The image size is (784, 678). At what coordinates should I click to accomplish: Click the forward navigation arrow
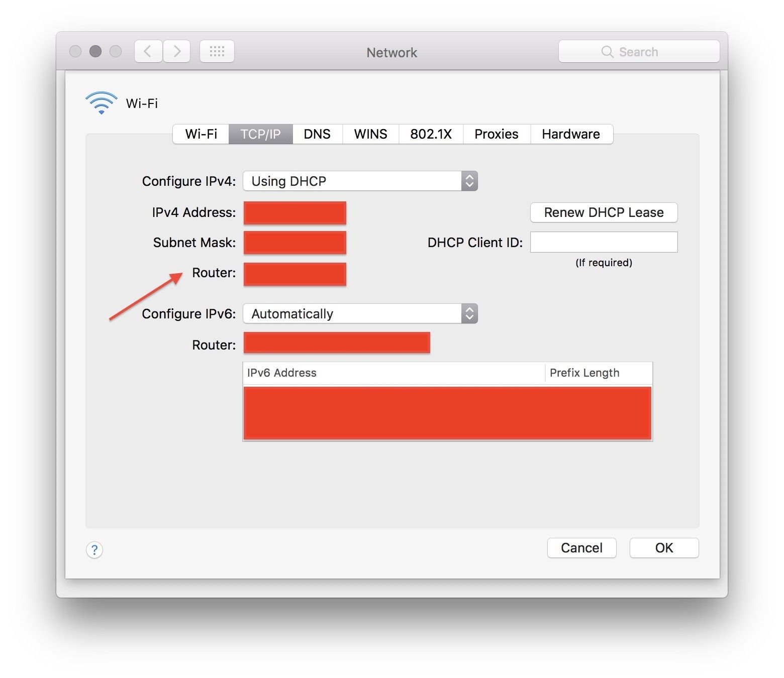pyautogui.click(x=177, y=51)
